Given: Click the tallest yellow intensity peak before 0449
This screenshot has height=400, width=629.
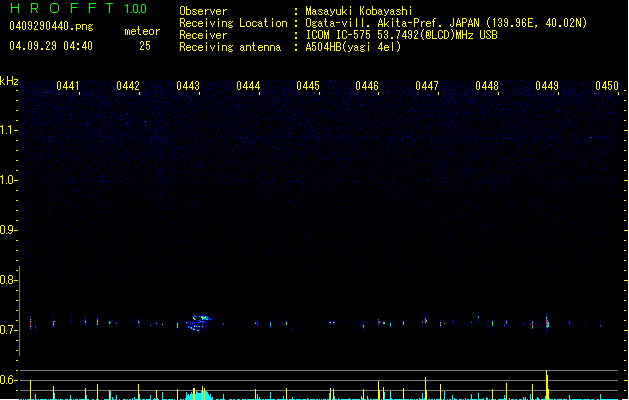Looking at the screenshot, I should (547, 385).
